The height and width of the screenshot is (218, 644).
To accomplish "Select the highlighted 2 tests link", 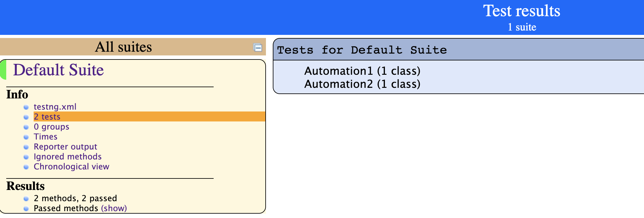I will [x=47, y=117].
